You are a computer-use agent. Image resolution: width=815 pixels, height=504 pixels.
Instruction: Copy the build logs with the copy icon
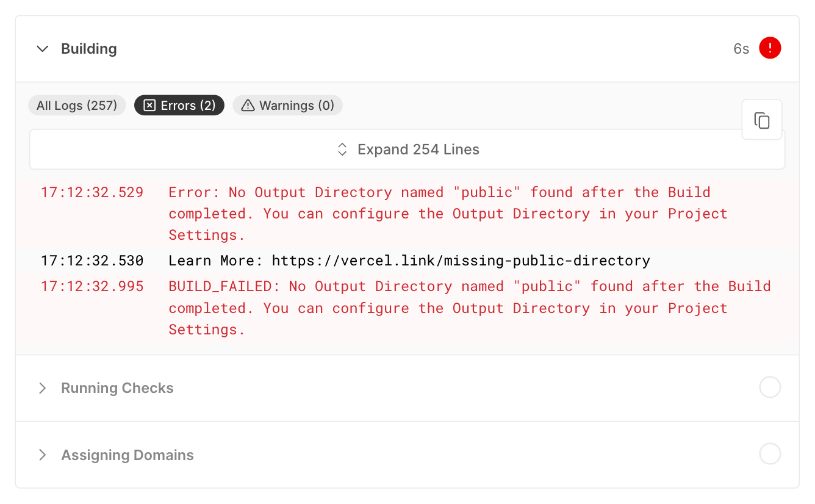point(762,120)
